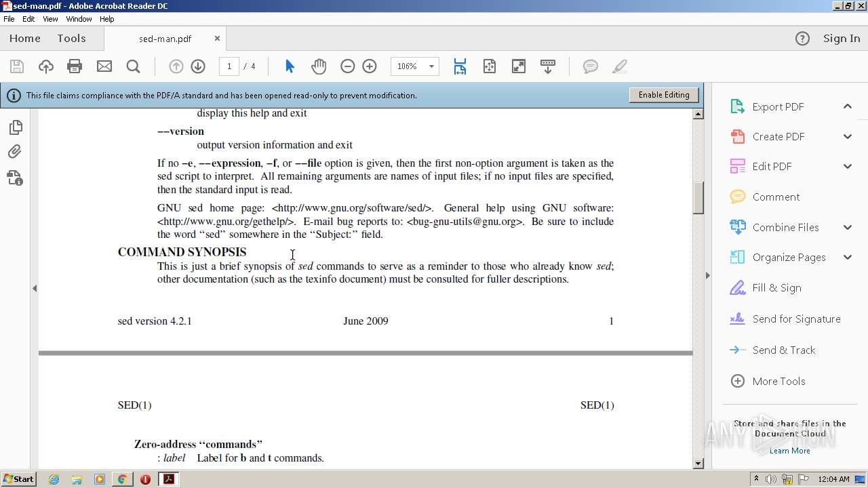Open the Attachments paperclip panel
This screenshot has width=868, height=488.
(15, 152)
